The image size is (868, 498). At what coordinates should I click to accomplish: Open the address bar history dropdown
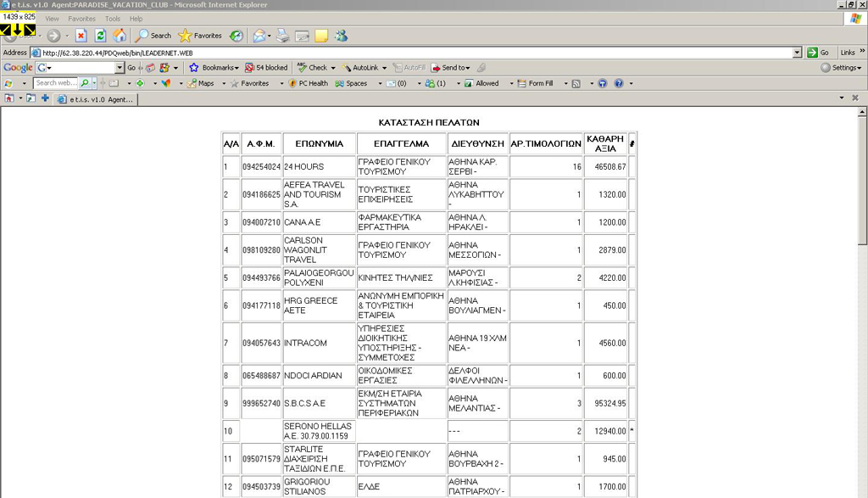[797, 53]
